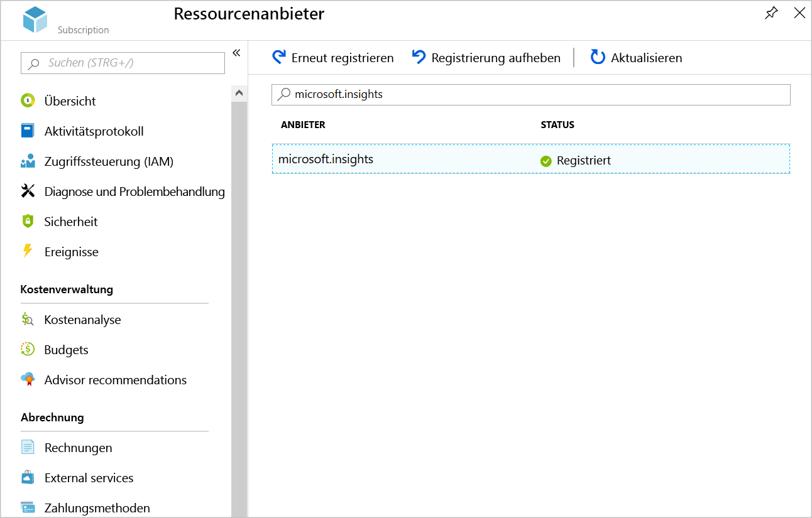Open Zahlungsmethoden
Screen dimensions: 812x518
(97, 508)
